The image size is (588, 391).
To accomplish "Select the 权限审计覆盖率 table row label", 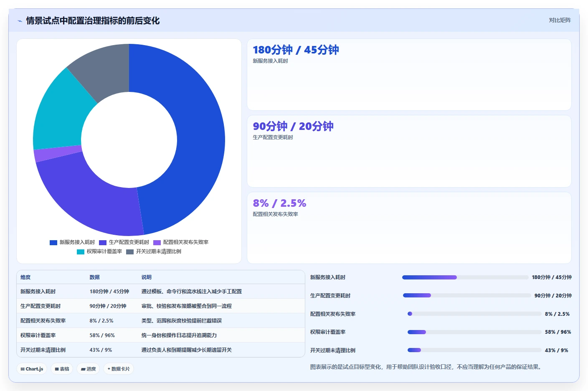I will [38, 335].
